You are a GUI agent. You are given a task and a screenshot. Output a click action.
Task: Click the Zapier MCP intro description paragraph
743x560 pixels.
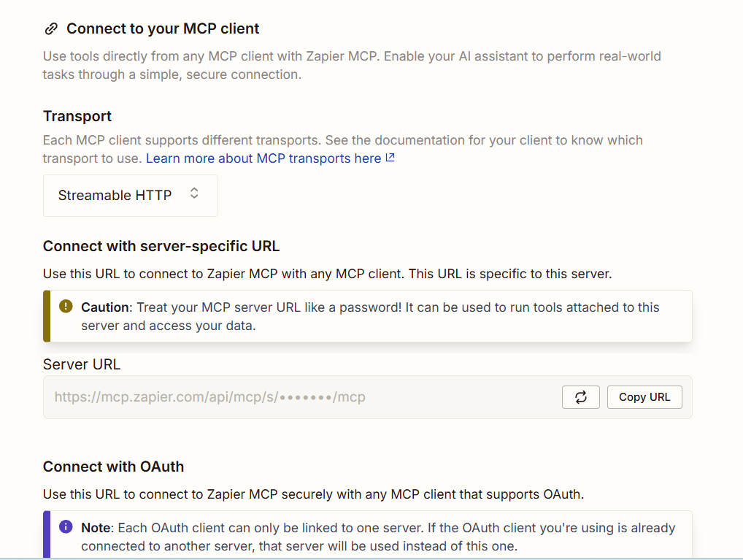point(350,65)
